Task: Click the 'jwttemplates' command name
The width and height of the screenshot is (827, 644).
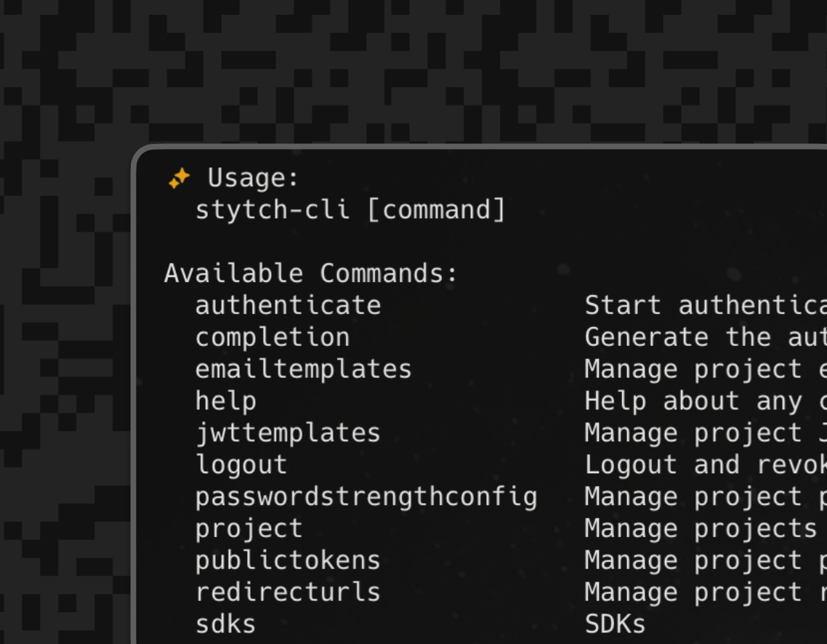Action: (x=288, y=433)
